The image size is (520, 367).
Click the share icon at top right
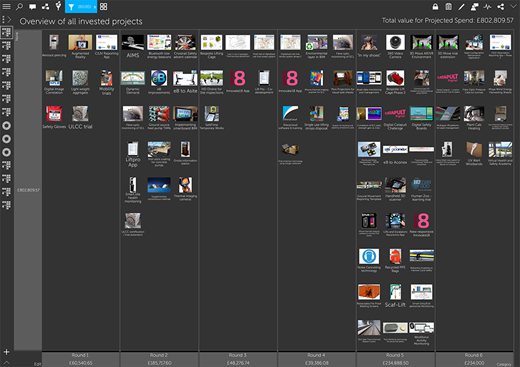pyautogui.click(x=501, y=6)
